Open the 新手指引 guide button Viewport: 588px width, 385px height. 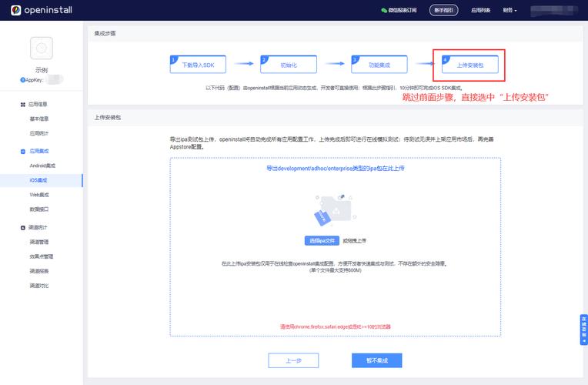[444, 10]
